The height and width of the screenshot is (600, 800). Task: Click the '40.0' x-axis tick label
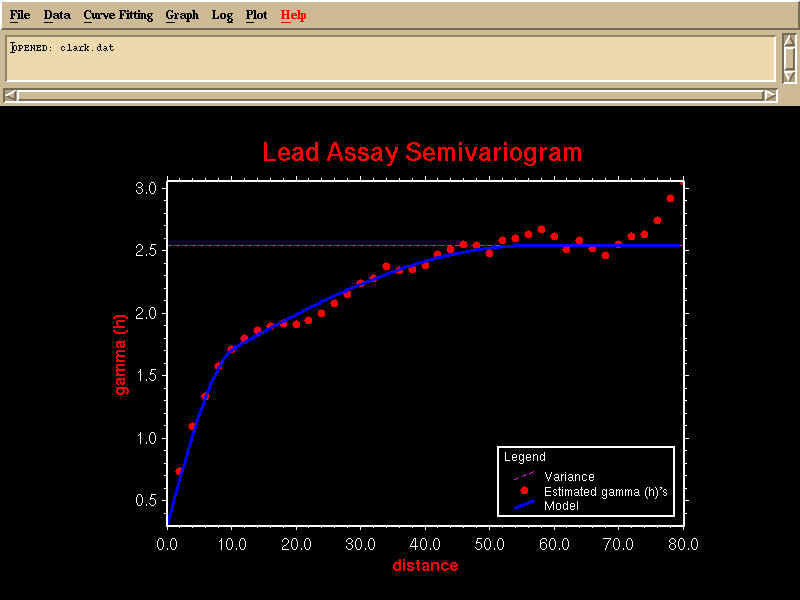425,544
